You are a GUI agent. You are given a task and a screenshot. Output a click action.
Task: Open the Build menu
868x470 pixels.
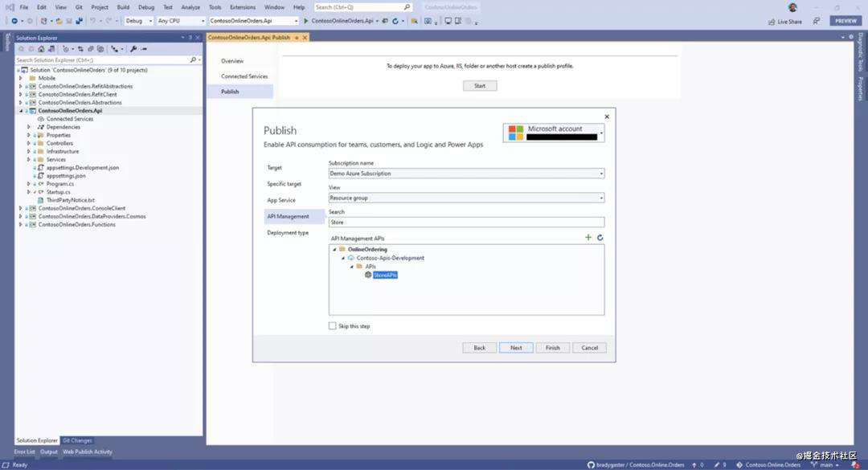pyautogui.click(x=123, y=7)
